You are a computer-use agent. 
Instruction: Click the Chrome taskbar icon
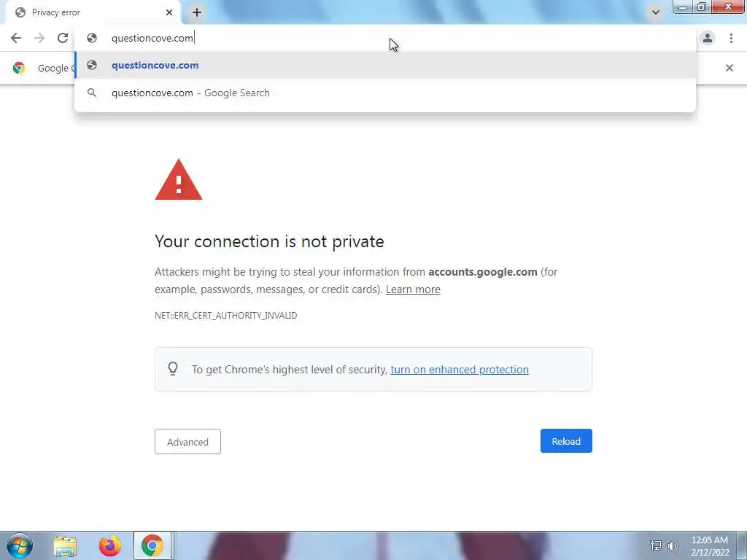click(152, 545)
